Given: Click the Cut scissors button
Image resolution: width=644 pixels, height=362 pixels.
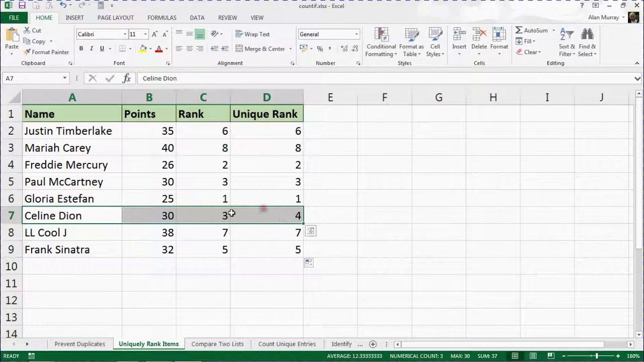Looking at the screenshot, I should [33, 30].
